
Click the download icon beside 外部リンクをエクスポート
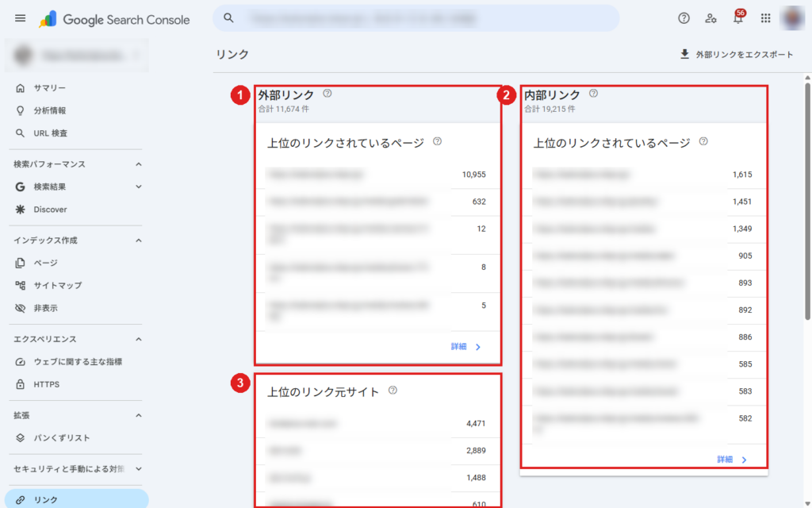[684, 55]
